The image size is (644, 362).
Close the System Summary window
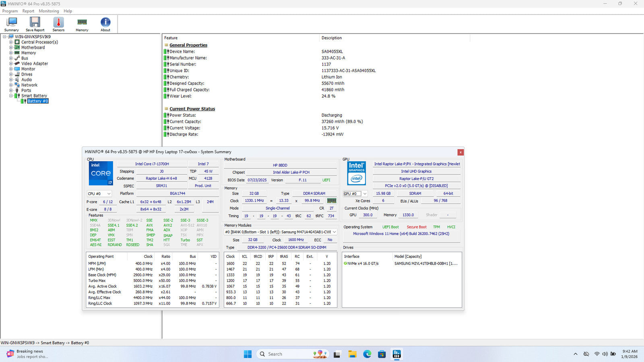(x=460, y=152)
